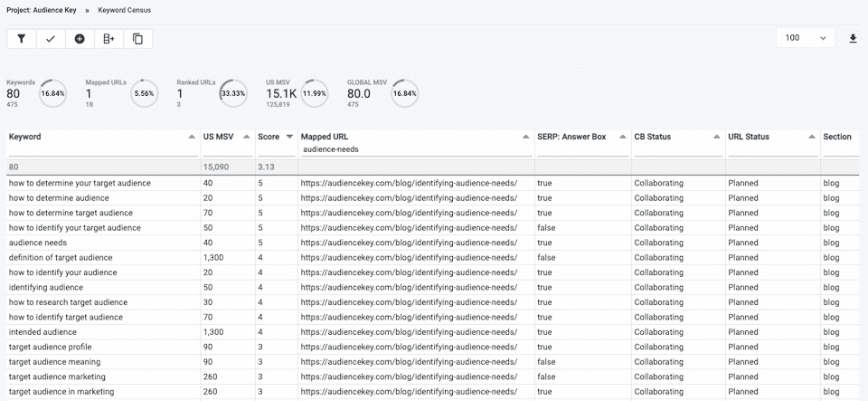Select 'intended audience' keyword
The image size is (868, 401).
42,333
